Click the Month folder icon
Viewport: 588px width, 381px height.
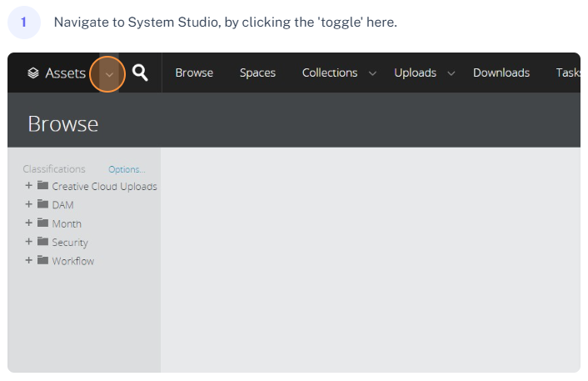(42, 223)
